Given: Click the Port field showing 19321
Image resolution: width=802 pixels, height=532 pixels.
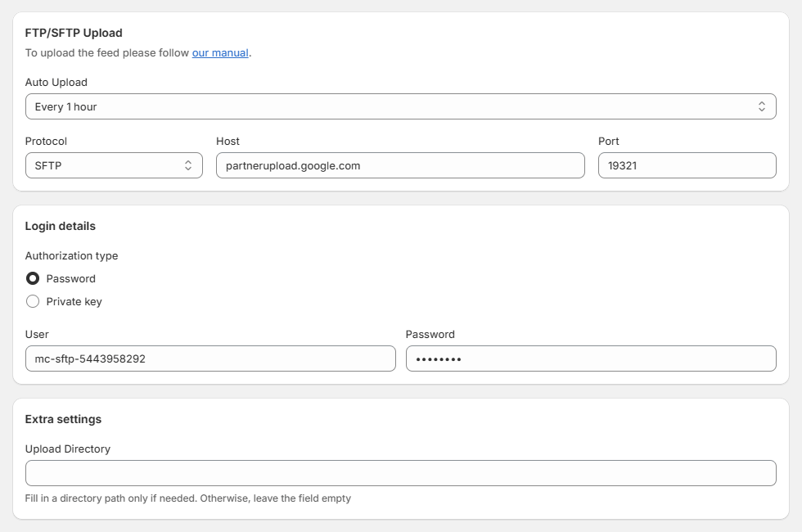Looking at the screenshot, I should (x=687, y=165).
